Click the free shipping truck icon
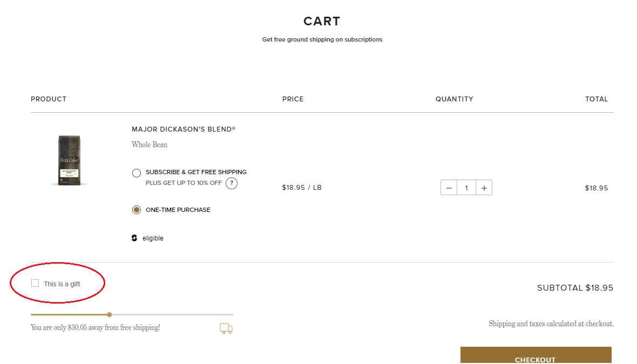The width and height of the screenshot is (637, 364). (226, 328)
